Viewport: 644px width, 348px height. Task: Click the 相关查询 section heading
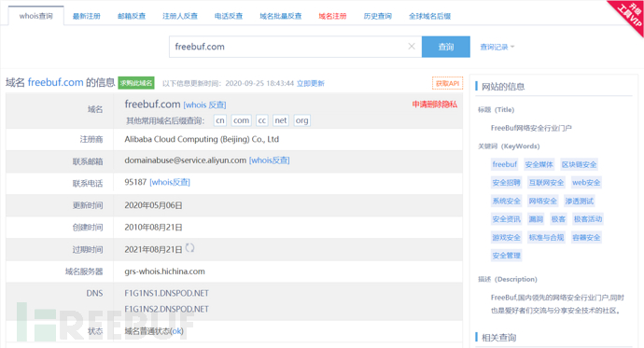[x=498, y=338]
